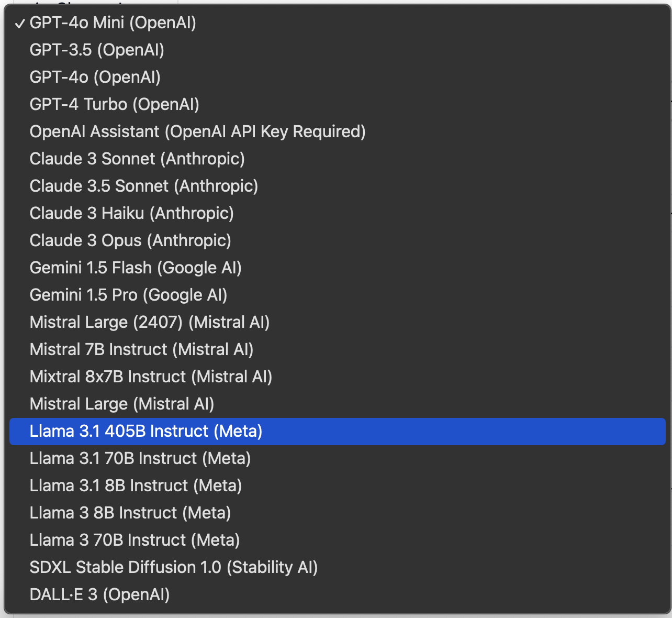This screenshot has height=618, width=672.
Task: Choose OpenAI Assistant (API Key Required)
Action: click(197, 132)
